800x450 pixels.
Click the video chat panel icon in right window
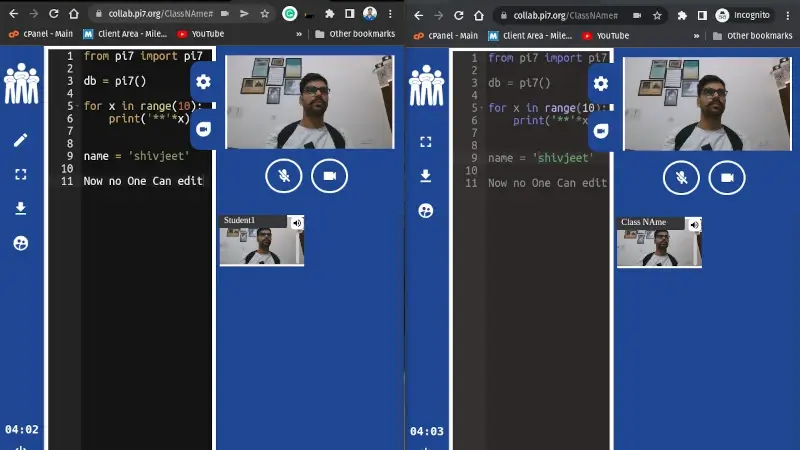point(601,131)
